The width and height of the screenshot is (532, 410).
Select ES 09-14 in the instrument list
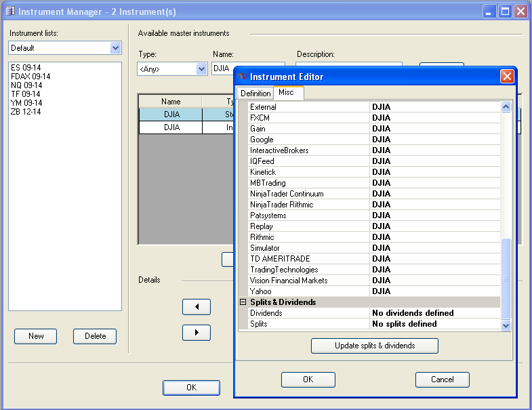coord(26,67)
